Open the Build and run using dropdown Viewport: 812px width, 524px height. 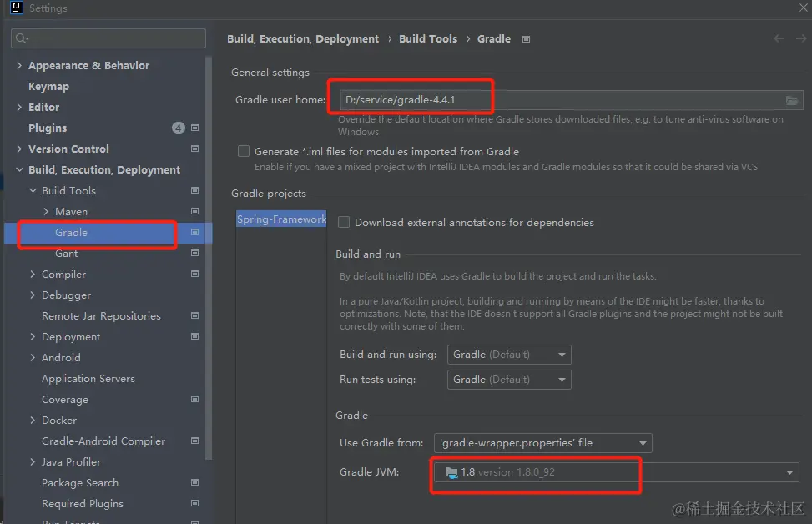point(509,355)
